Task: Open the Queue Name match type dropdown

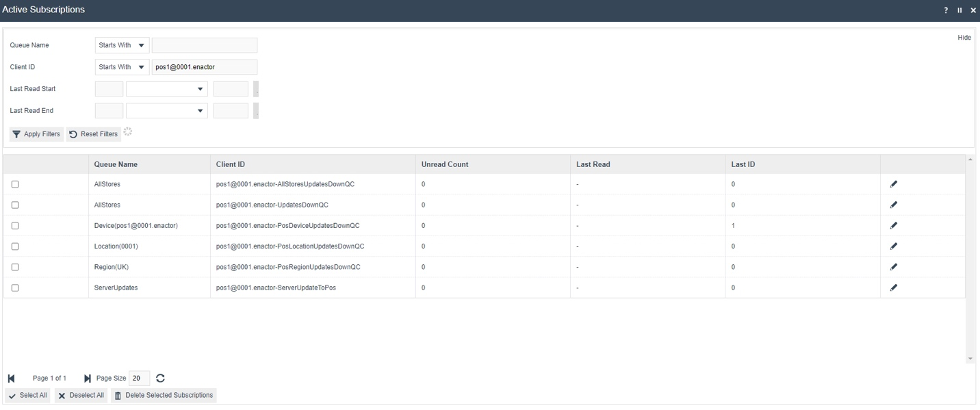Action: click(x=121, y=44)
